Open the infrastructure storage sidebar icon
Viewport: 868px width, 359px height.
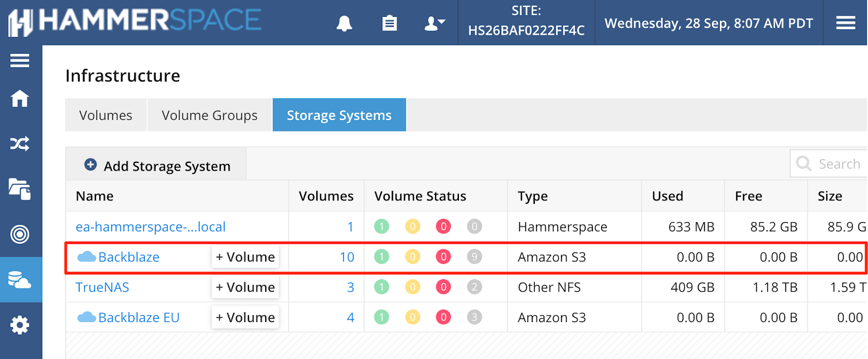(x=20, y=280)
